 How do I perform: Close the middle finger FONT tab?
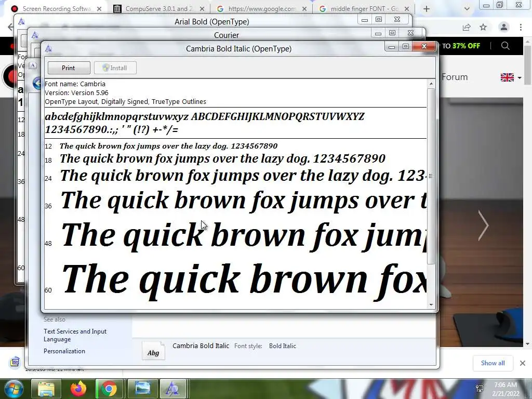click(x=407, y=9)
